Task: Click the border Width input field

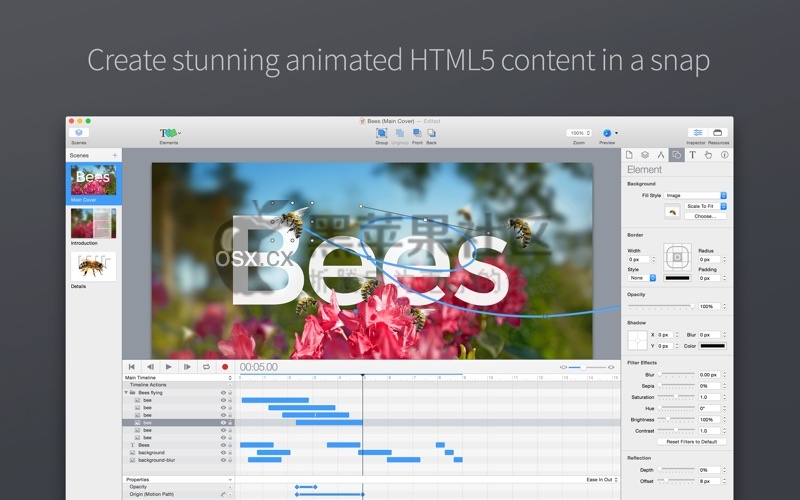Action: pyautogui.click(x=638, y=260)
